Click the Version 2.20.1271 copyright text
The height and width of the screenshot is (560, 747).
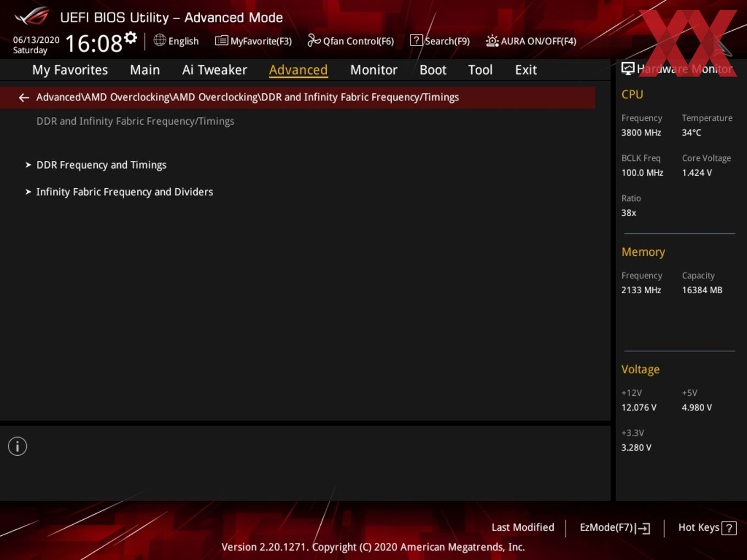coord(373,547)
